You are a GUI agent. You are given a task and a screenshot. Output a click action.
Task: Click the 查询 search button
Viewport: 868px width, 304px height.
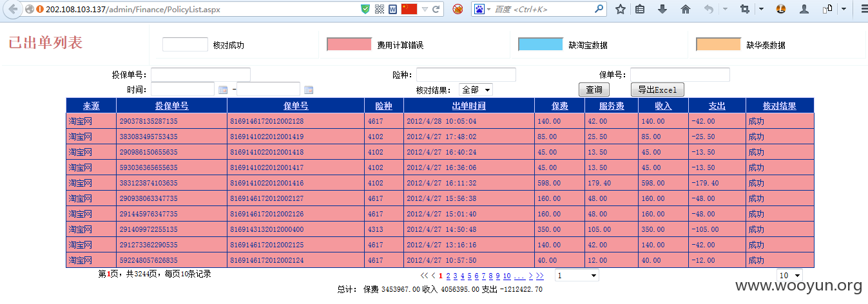click(593, 90)
